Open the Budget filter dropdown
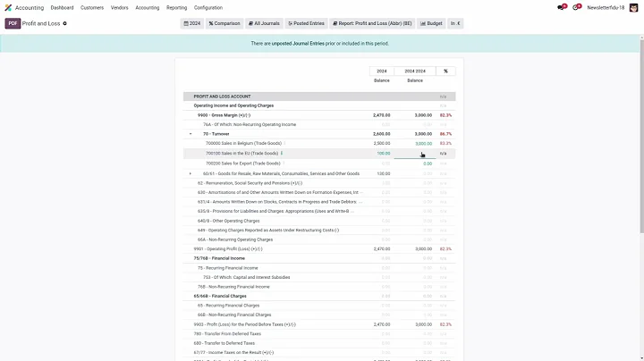644x361 pixels. coord(431,23)
